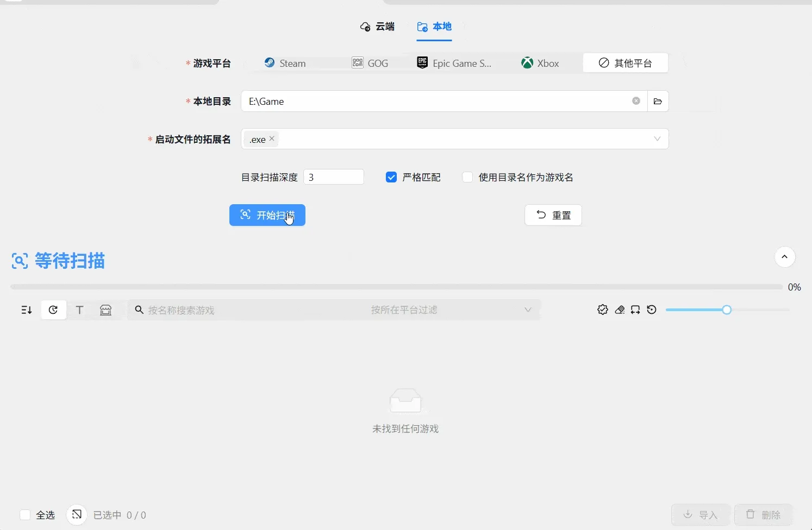The width and height of the screenshot is (812, 530).
Task: Collapse the 等待扫描 section with the chevron
Action: point(785,257)
